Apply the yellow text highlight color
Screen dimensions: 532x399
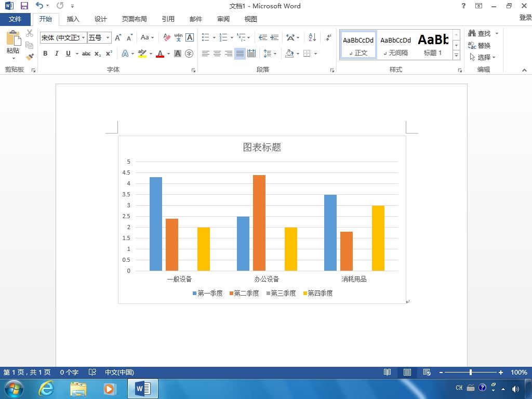coord(142,54)
